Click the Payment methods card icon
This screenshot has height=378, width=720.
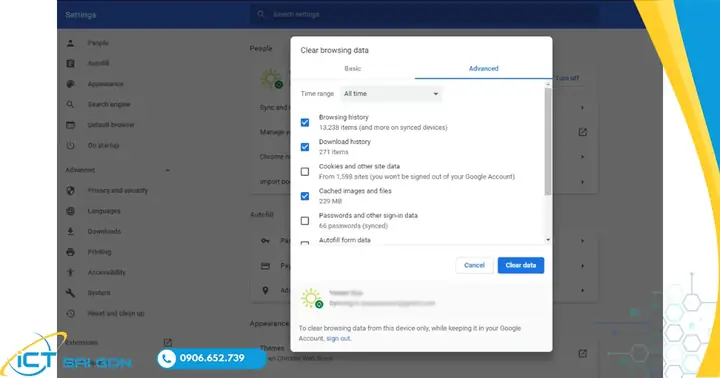(x=265, y=266)
